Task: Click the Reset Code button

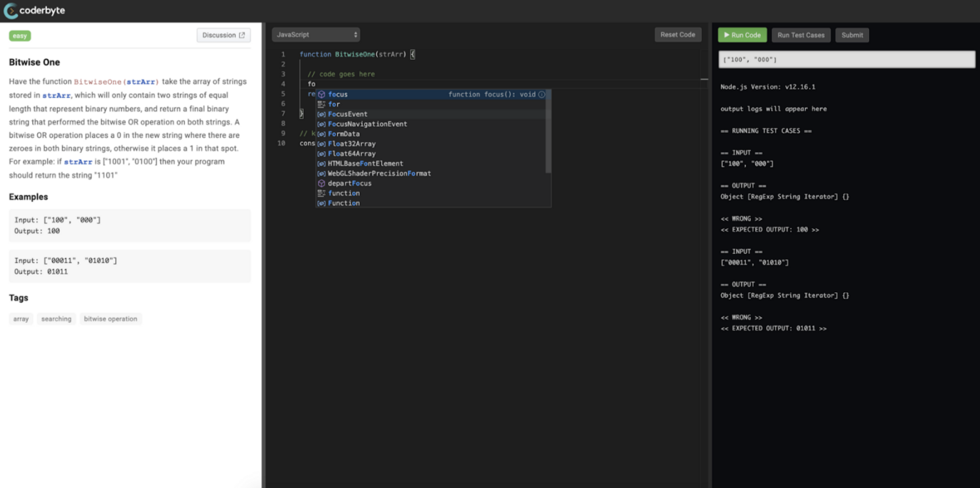Action: pos(678,35)
